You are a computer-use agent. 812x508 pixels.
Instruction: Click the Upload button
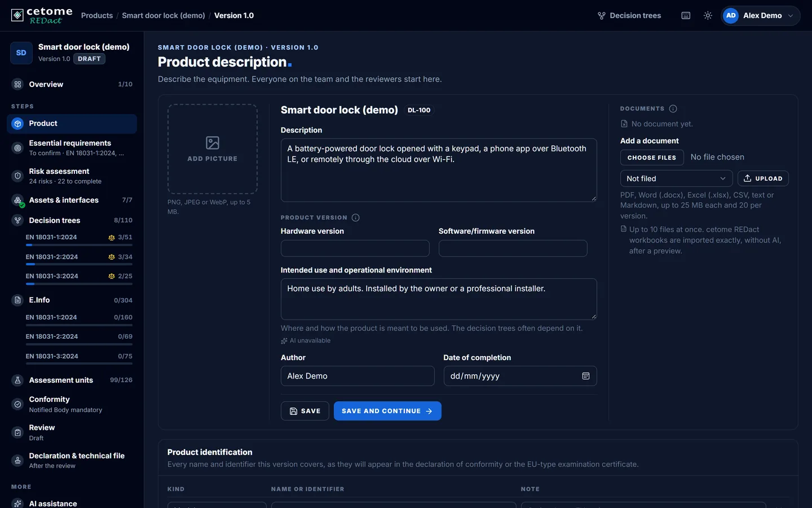pyautogui.click(x=763, y=178)
